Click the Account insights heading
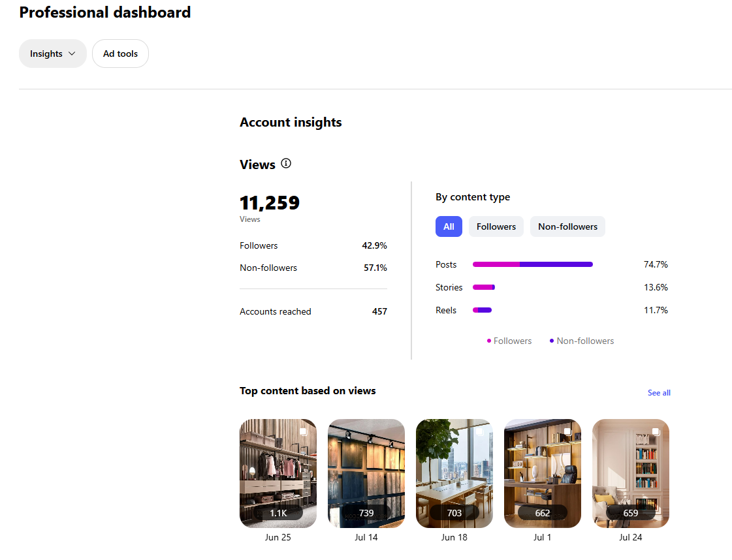Image resolution: width=732 pixels, height=560 pixels. coord(291,122)
